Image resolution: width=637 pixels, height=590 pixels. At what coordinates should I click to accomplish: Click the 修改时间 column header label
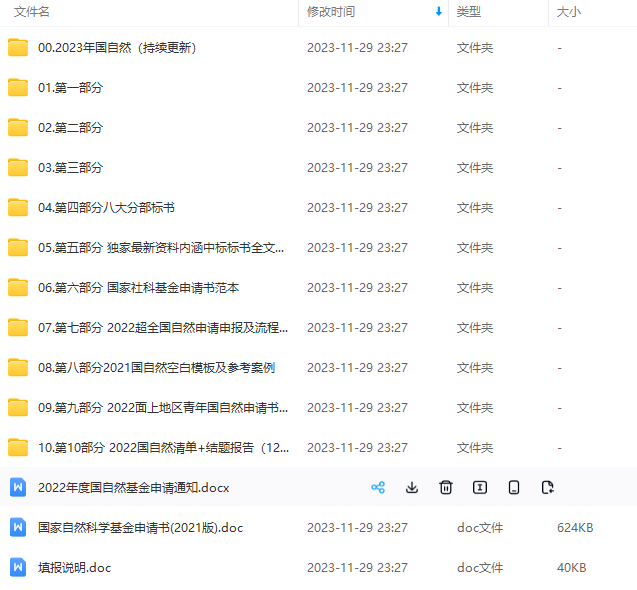[331, 12]
